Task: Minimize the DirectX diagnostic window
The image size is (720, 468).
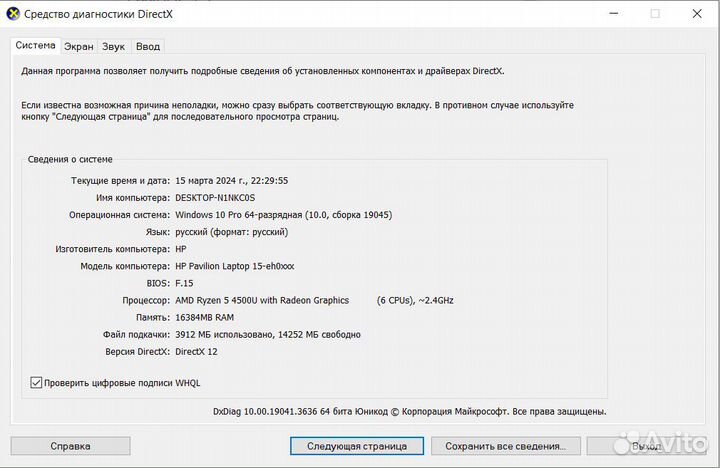Action: [610, 13]
